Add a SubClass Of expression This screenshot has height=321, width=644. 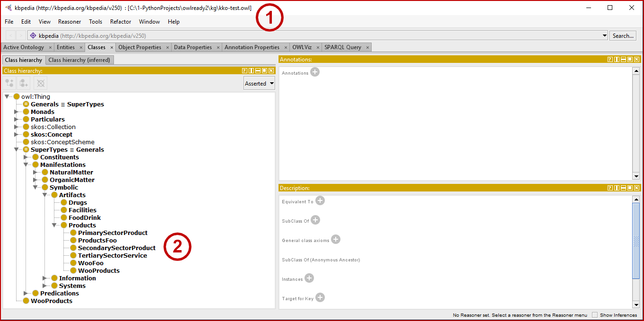[x=315, y=220]
